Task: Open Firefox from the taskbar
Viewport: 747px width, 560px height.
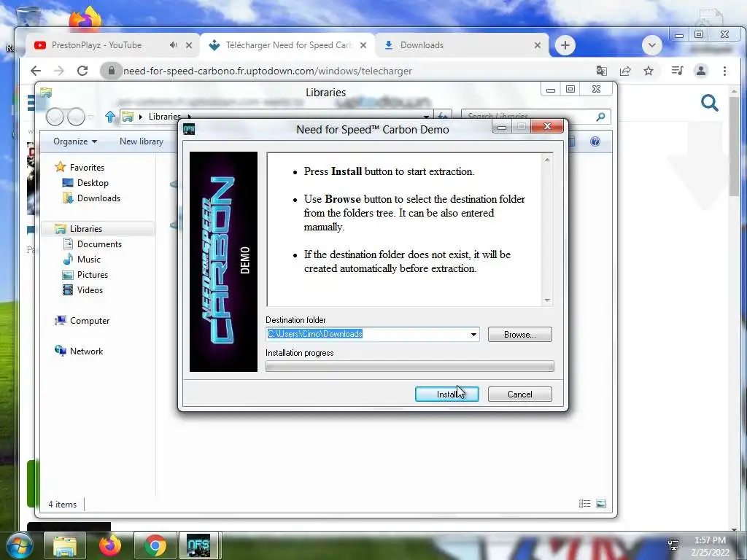Action: coord(110,545)
